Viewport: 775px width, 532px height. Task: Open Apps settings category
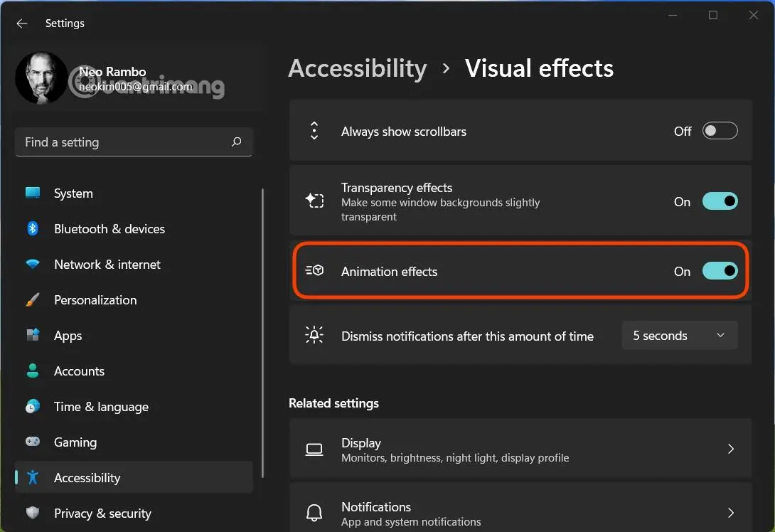coord(134,336)
